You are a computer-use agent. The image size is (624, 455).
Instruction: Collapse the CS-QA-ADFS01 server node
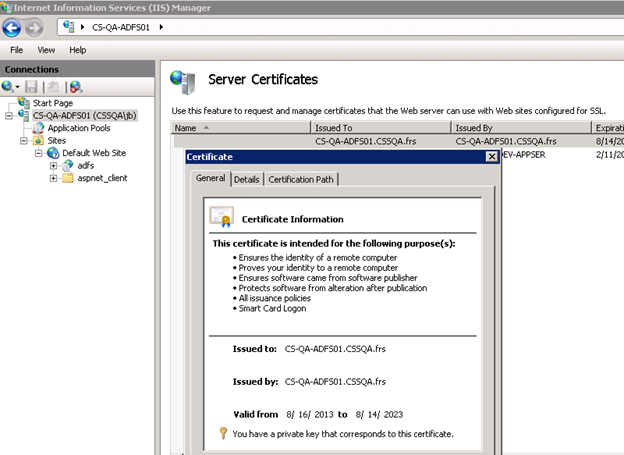coord(9,116)
